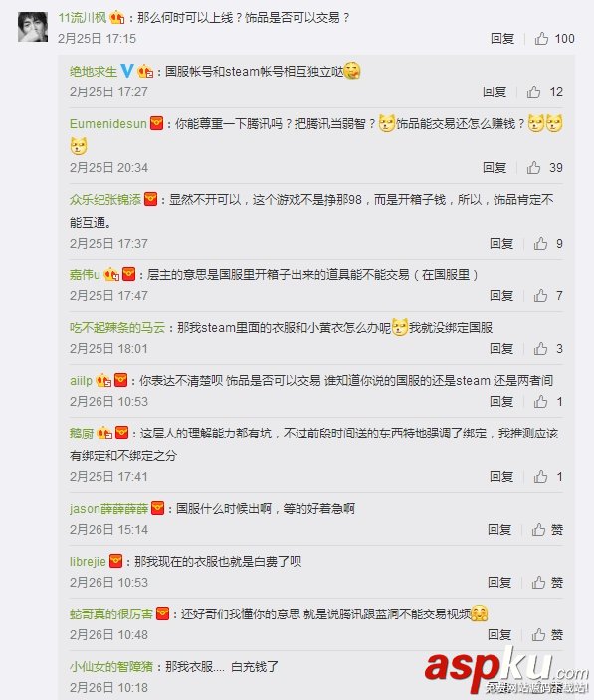The width and height of the screenshot is (594, 700).
Task: Open 11流川枫's avatar photo
Action: pyautogui.click(x=33, y=27)
